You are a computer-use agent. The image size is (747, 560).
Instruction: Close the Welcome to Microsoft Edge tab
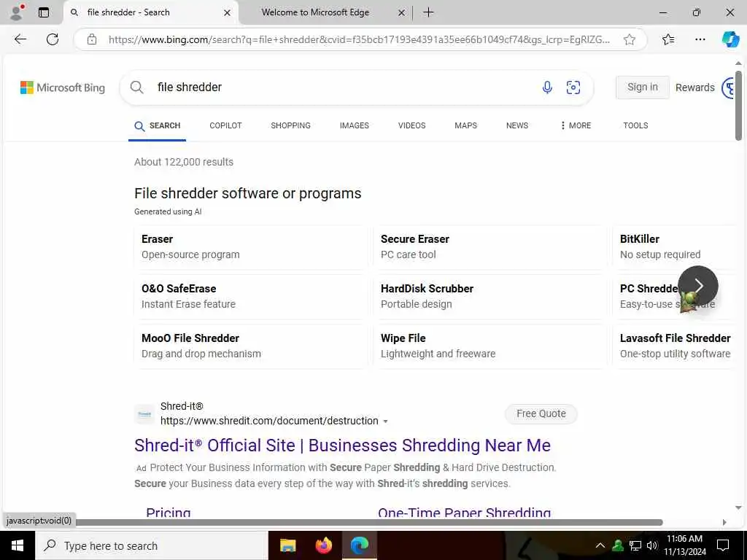coord(402,13)
